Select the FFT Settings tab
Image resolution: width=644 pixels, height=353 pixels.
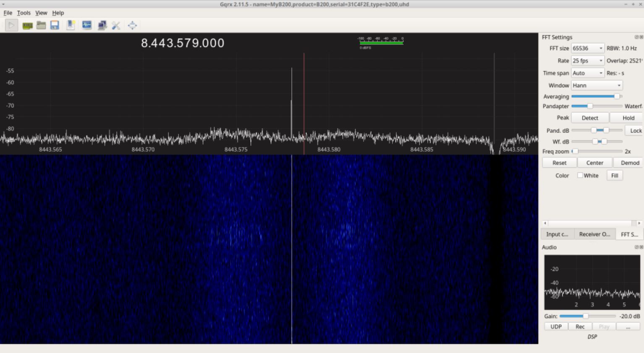(x=629, y=234)
